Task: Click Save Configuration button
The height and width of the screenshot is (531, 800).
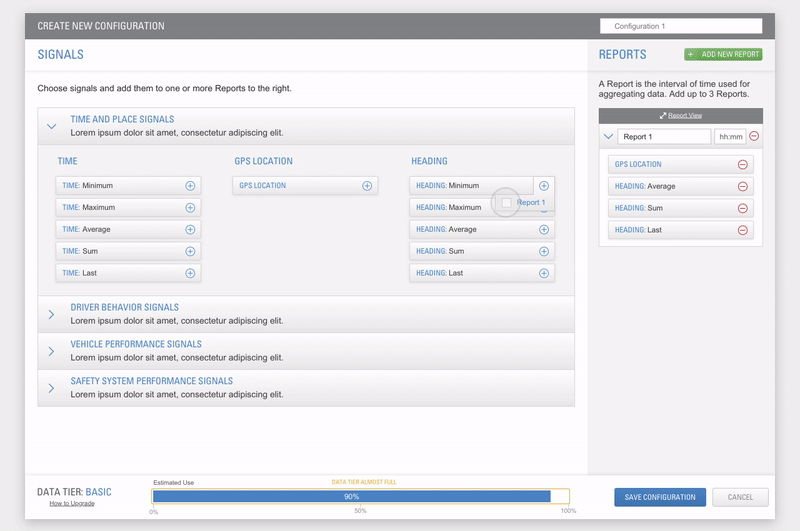Action: (660, 497)
